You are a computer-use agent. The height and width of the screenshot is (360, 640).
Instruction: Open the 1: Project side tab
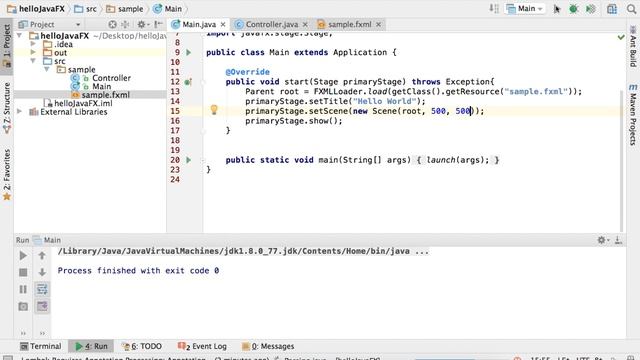7,46
